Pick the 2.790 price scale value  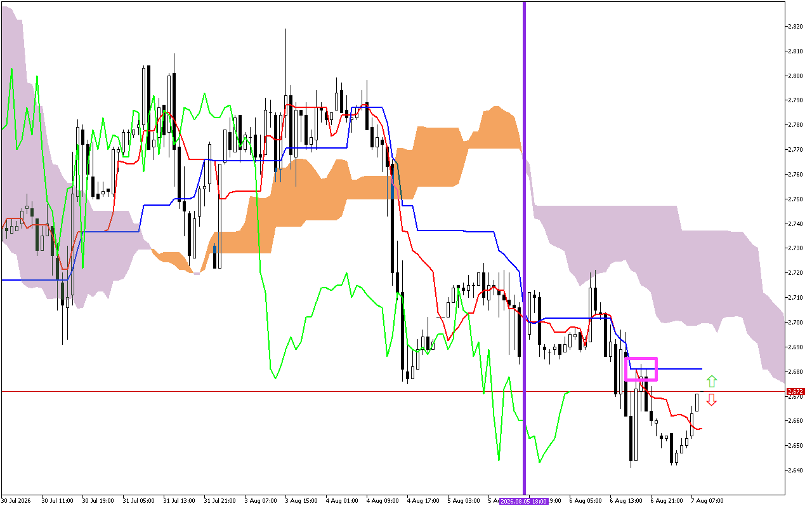[x=796, y=100]
